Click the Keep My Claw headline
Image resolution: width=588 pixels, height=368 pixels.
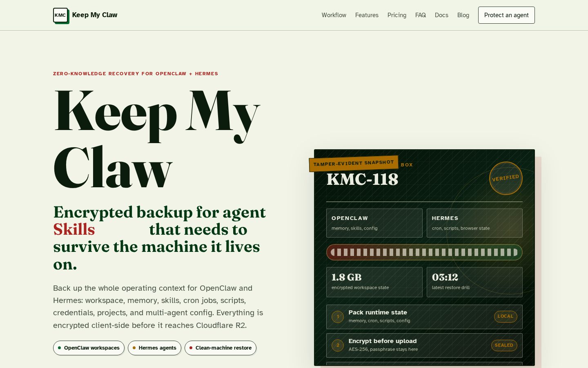pyautogui.click(x=156, y=138)
